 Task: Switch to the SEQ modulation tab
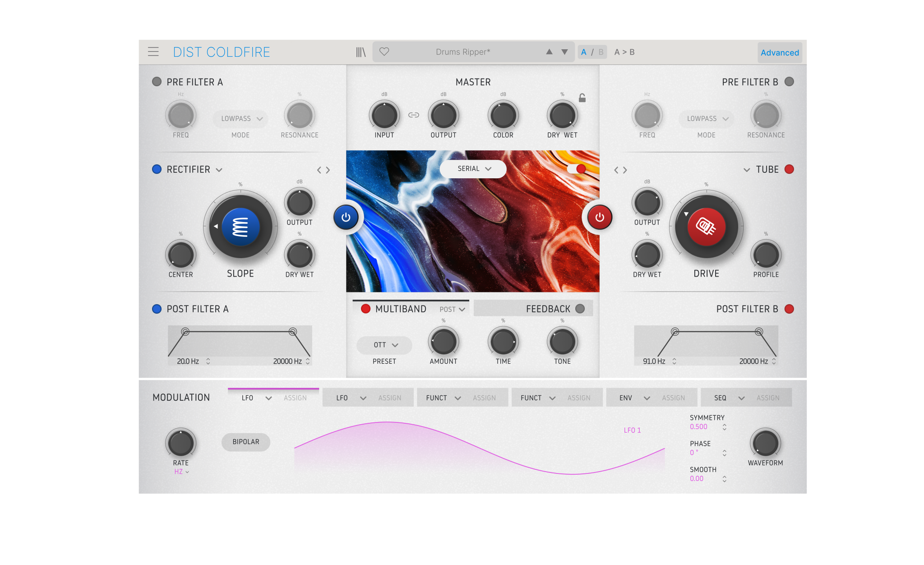click(x=720, y=398)
